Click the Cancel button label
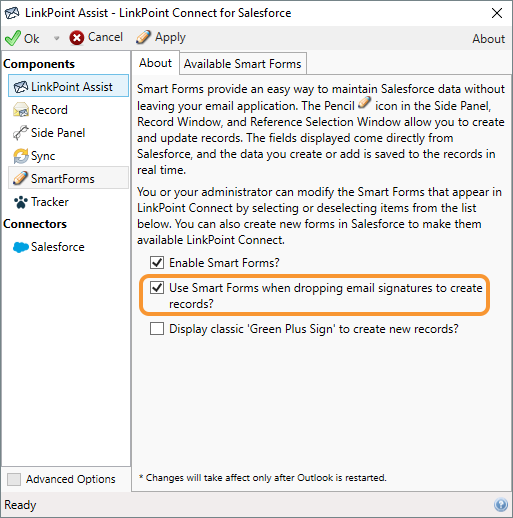 pyautogui.click(x=105, y=37)
